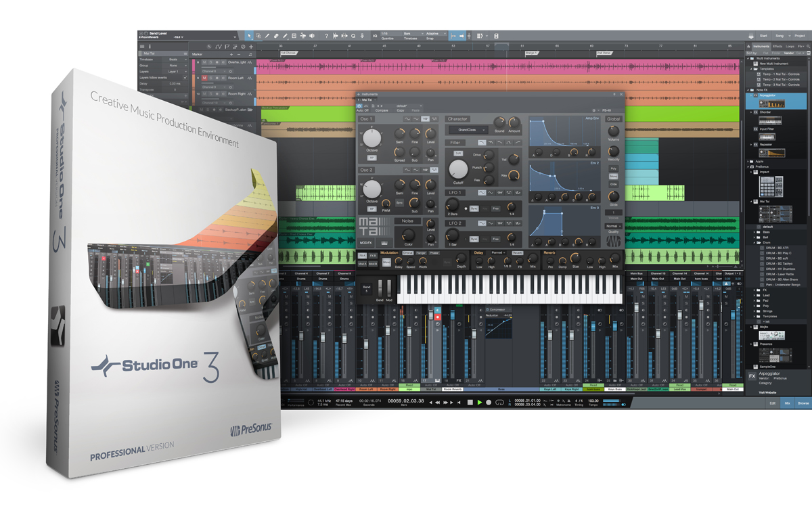Open the Mai Tai keyboard icon button
The height and width of the screenshot is (523, 812).
(384, 243)
